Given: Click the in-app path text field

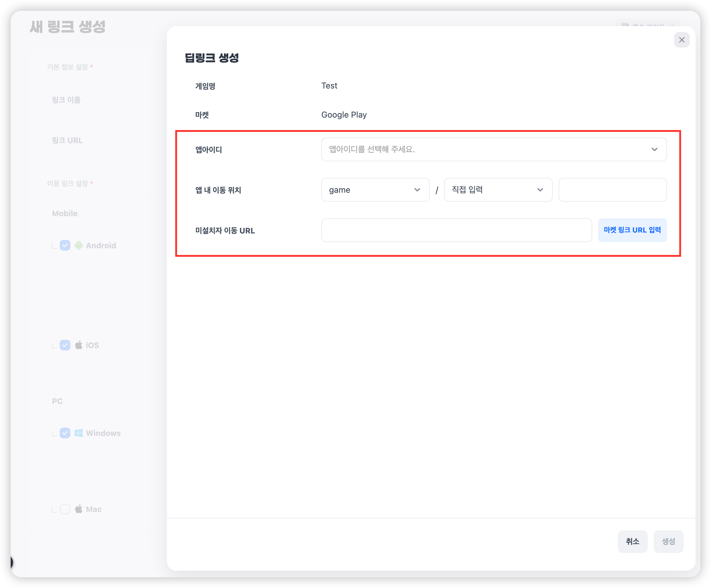Looking at the screenshot, I should [612, 190].
